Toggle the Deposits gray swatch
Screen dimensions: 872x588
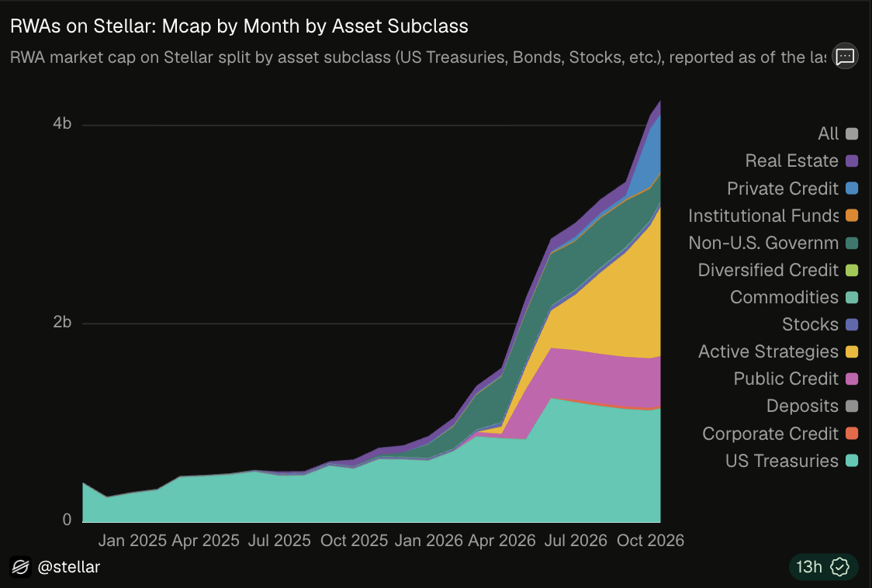(851, 406)
